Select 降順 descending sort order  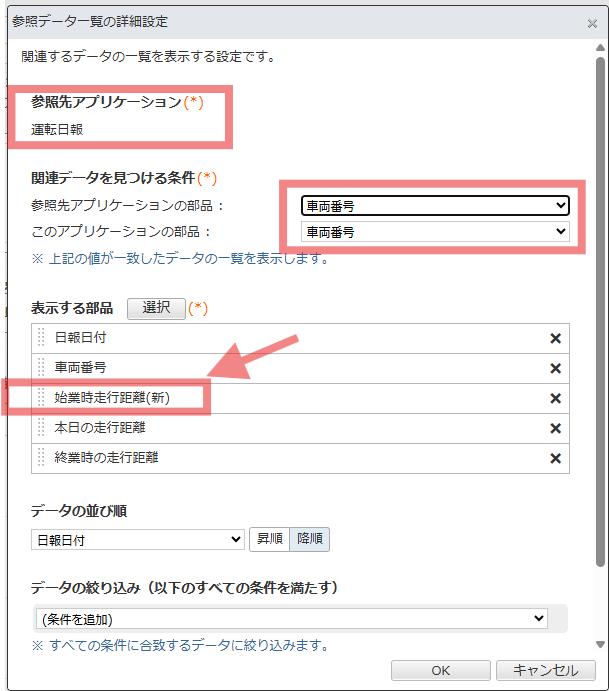click(x=309, y=539)
